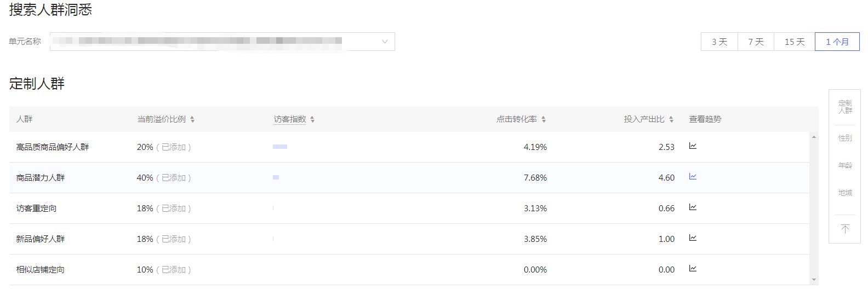
Task: Open trend icon for 相似店铺定向
Action: click(693, 269)
